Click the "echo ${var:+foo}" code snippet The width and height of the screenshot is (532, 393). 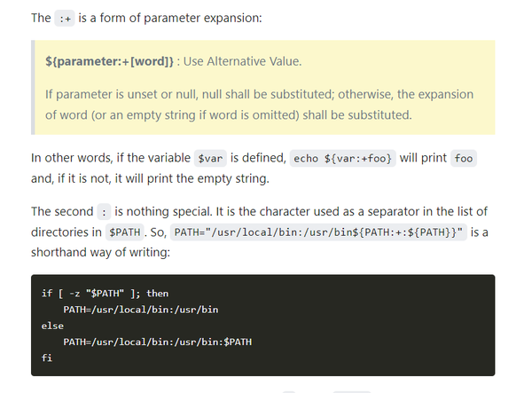coord(342,158)
